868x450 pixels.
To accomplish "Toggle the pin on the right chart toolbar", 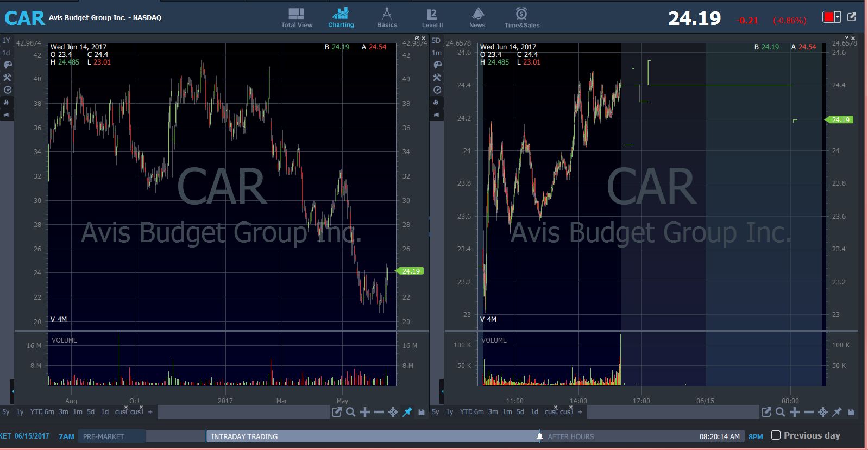I will click(837, 412).
